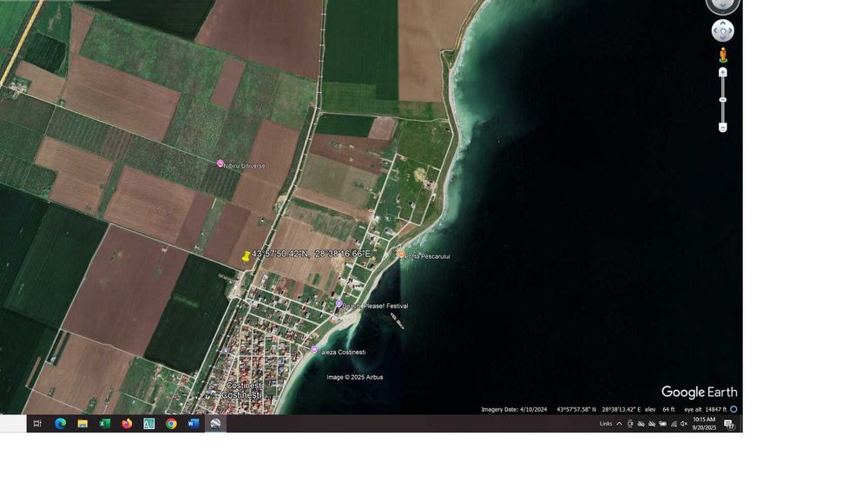The height and width of the screenshot is (489, 868).
Task: Open the clock showing 10:15 AM
Action: [704, 424]
